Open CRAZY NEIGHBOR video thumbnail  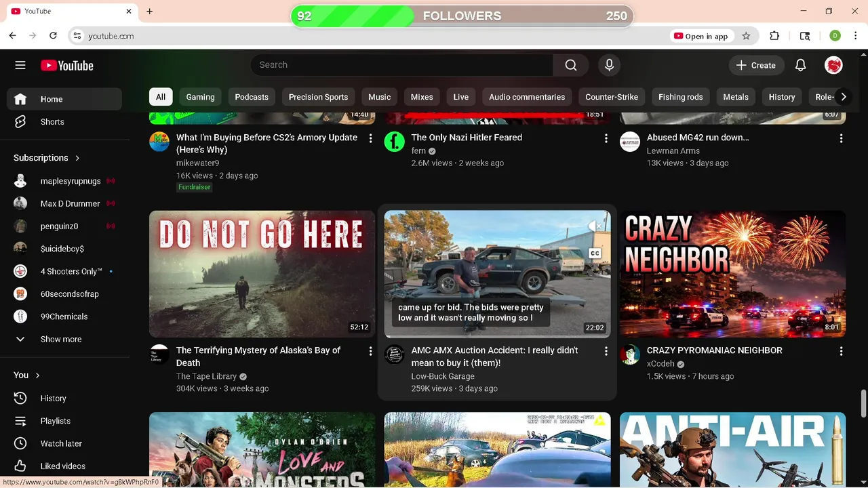[732, 274]
